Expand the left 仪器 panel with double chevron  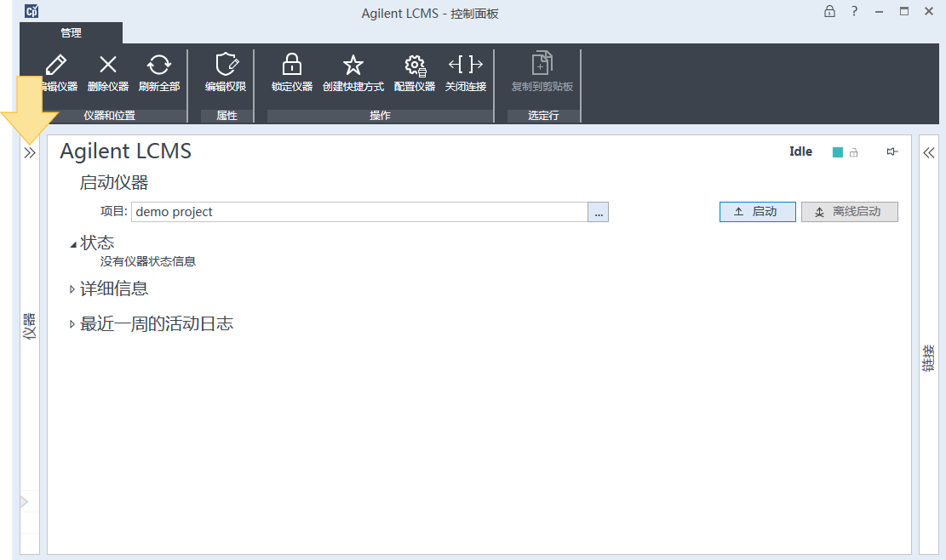tap(30, 153)
